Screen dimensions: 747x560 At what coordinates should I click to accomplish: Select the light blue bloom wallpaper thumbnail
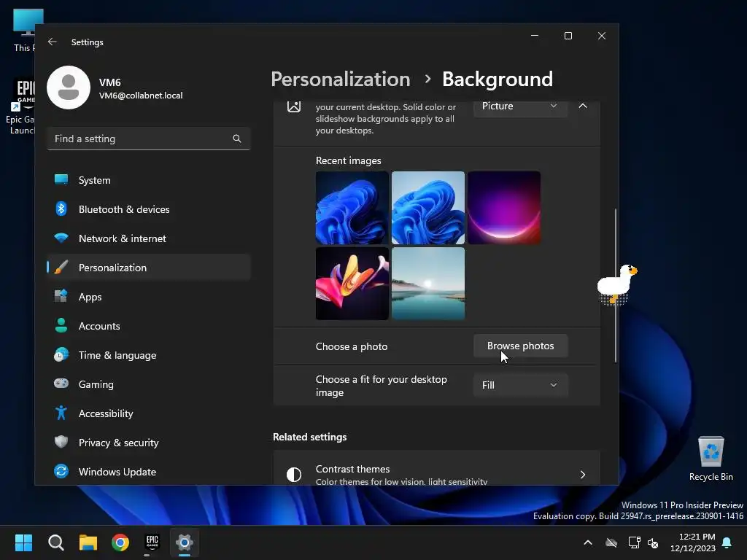[427, 208]
